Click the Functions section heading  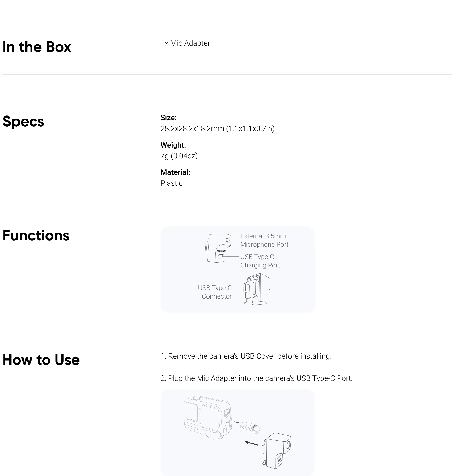[36, 235]
